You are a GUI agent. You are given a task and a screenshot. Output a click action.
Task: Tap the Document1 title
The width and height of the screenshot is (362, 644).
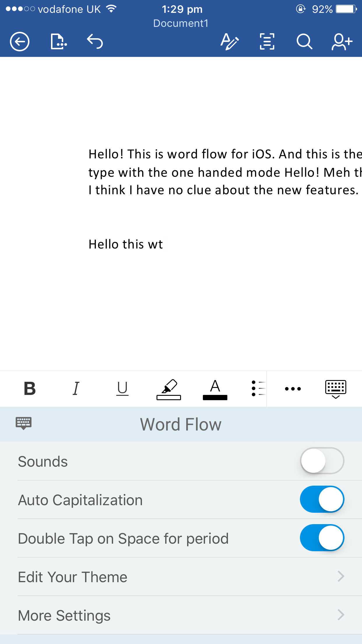(x=181, y=23)
